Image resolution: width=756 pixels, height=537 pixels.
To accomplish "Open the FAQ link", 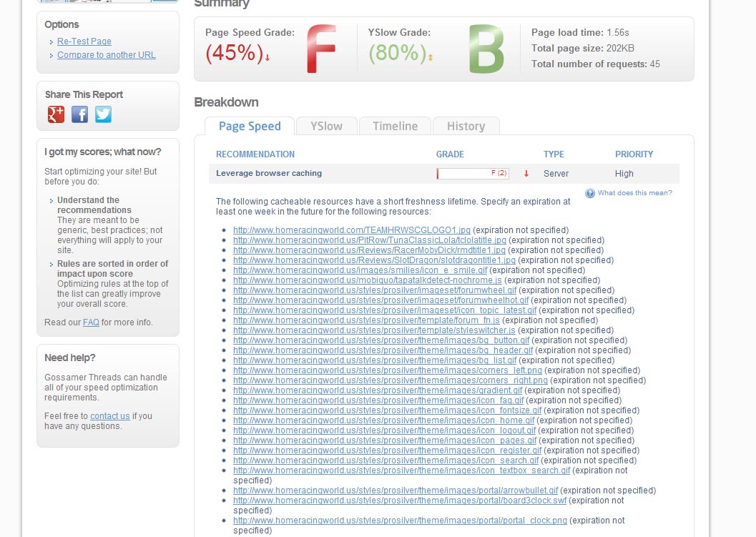I will pyautogui.click(x=91, y=322).
